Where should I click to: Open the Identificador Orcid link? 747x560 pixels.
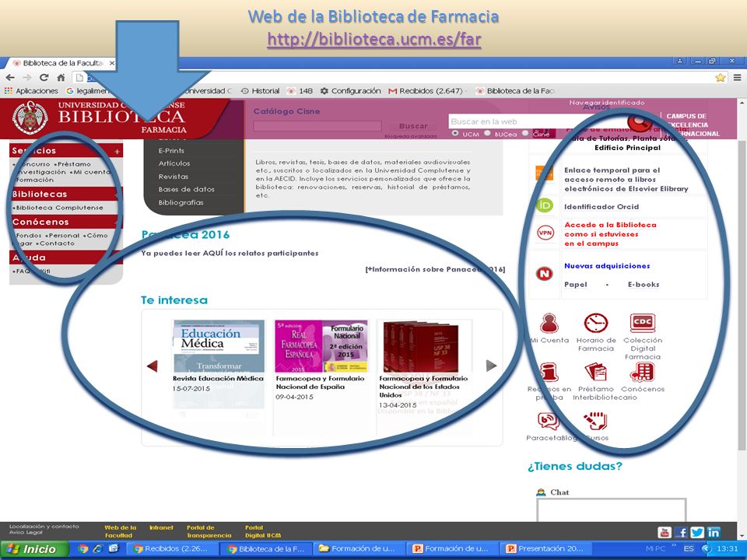pos(601,207)
